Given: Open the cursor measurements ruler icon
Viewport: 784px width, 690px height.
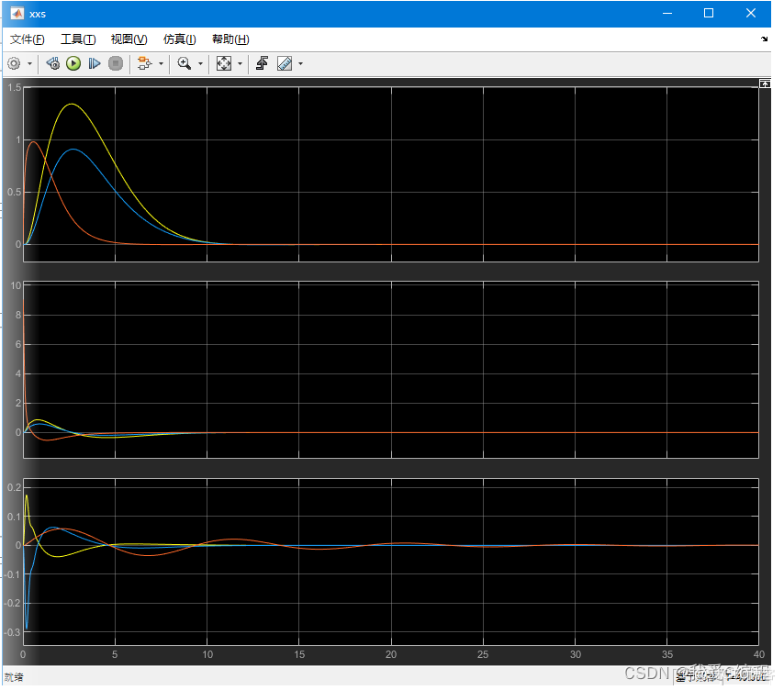Looking at the screenshot, I should pos(285,63).
